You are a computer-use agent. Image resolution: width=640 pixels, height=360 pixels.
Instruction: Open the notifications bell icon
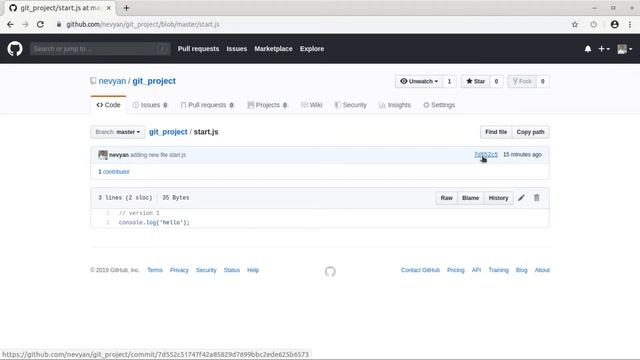point(588,49)
